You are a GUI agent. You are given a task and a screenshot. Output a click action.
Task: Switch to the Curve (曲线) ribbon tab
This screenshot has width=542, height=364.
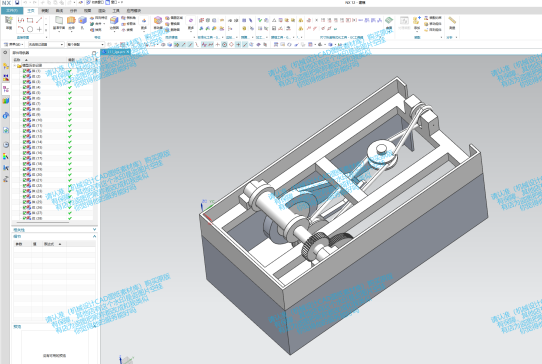pos(59,11)
